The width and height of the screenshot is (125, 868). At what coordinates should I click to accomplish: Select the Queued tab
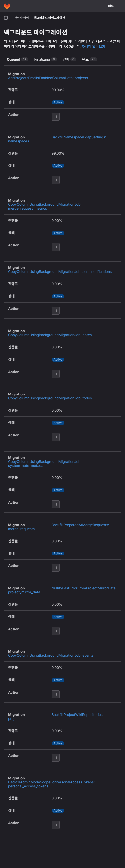[17, 59]
